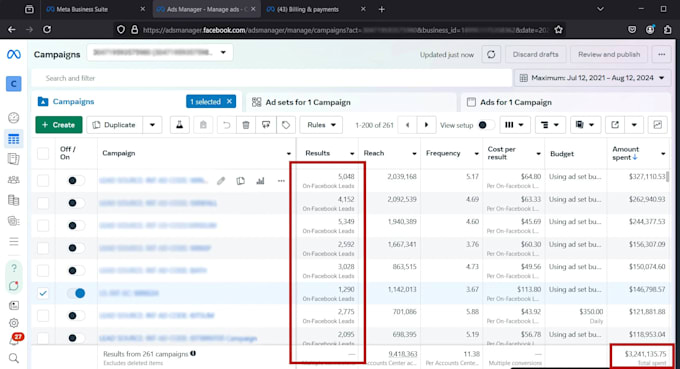The image size is (680, 369).
Task: Turn on the campaign with 5,048 results
Action: (x=75, y=180)
